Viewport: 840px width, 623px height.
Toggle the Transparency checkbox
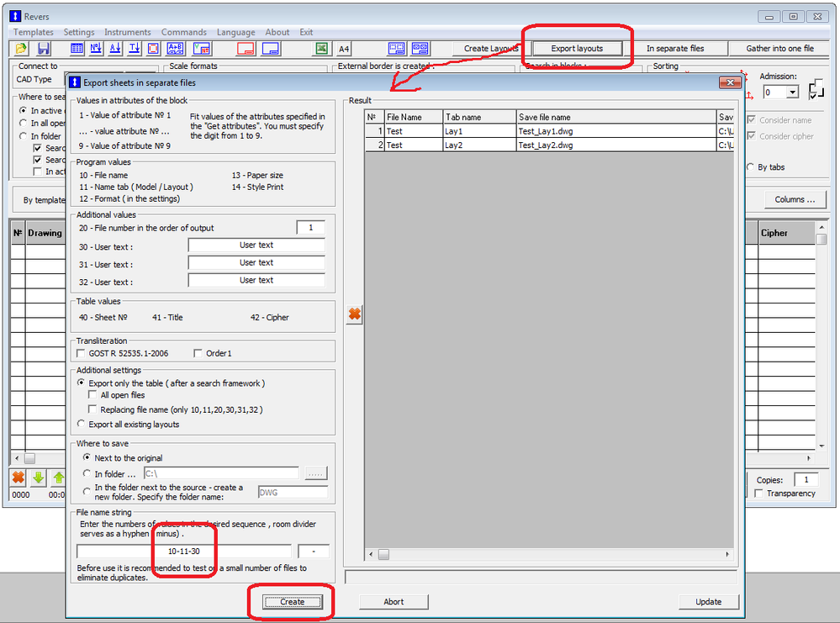point(758,494)
